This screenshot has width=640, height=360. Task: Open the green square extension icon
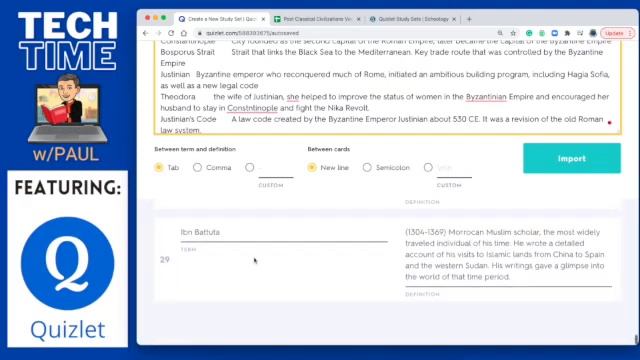(x=542, y=33)
